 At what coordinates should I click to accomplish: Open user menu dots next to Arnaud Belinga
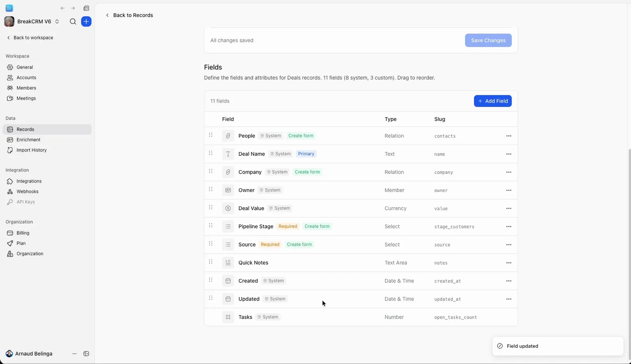[75, 354]
